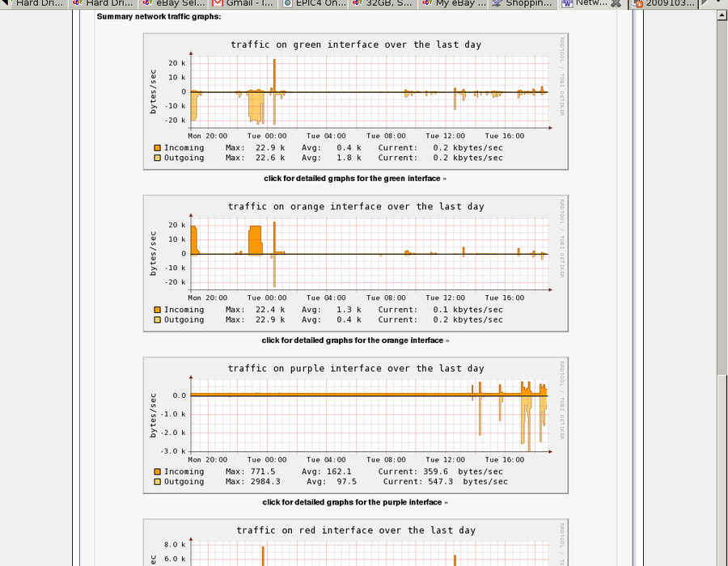This screenshot has width=728, height=566.
Task: Click the tab strip scroll-right arrow
Action: [705, 2]
